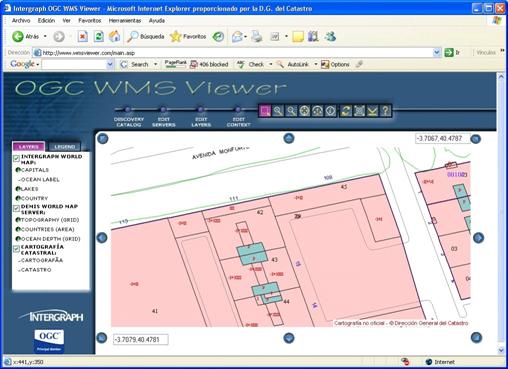Click page scrollbar down arrow
The image size is (508, 369).
tap(501, 350)
